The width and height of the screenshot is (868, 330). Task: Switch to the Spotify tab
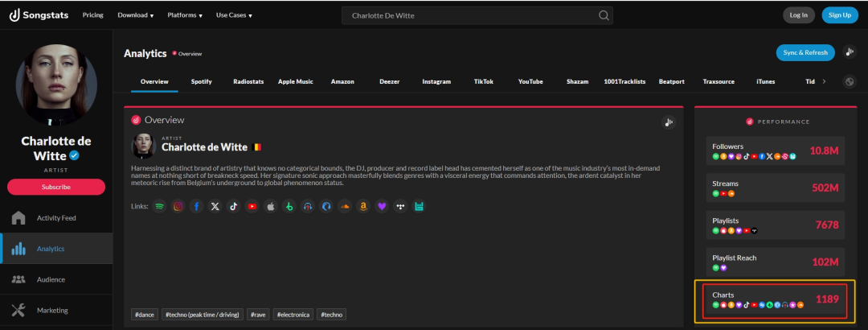(x=202, y=81)
